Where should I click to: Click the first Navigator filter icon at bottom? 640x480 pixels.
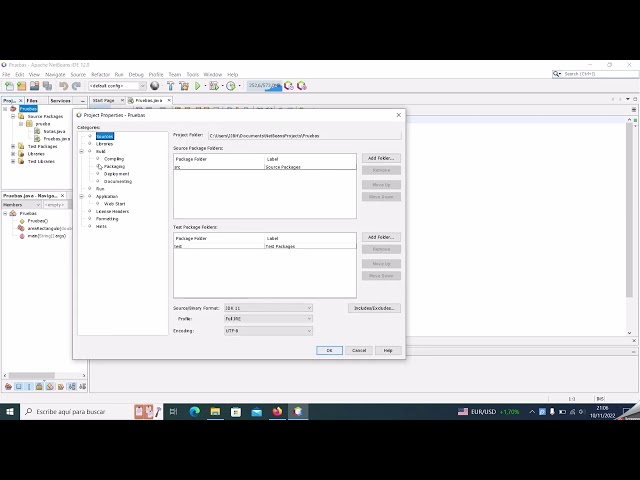(x=8, y=387)
